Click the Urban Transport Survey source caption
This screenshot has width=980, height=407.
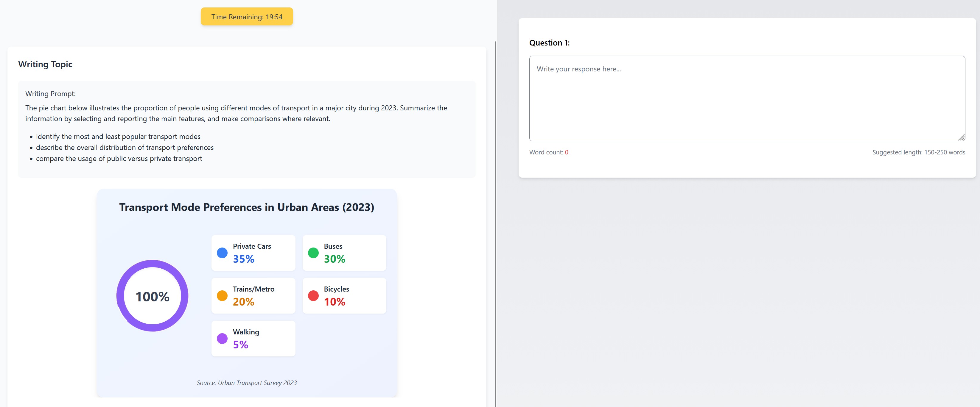247,383
